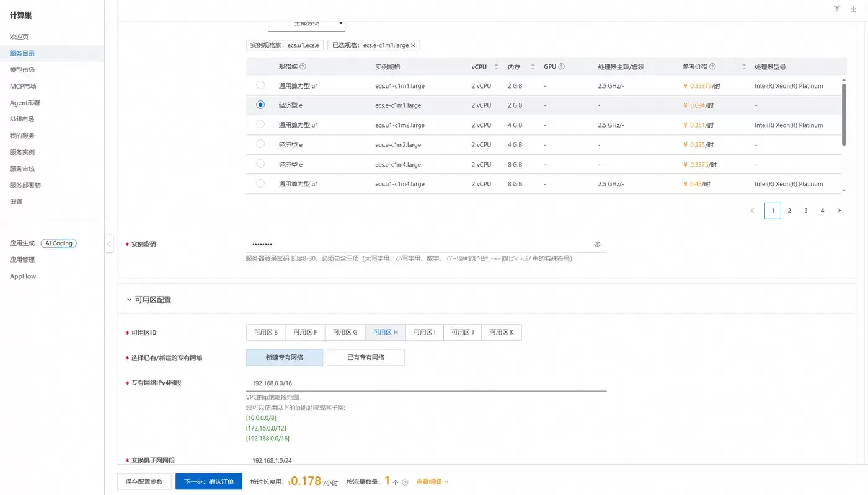This screenshot has height=495, width=868.
Task: Open help icon beside GPU header
Action: (561, 67)
